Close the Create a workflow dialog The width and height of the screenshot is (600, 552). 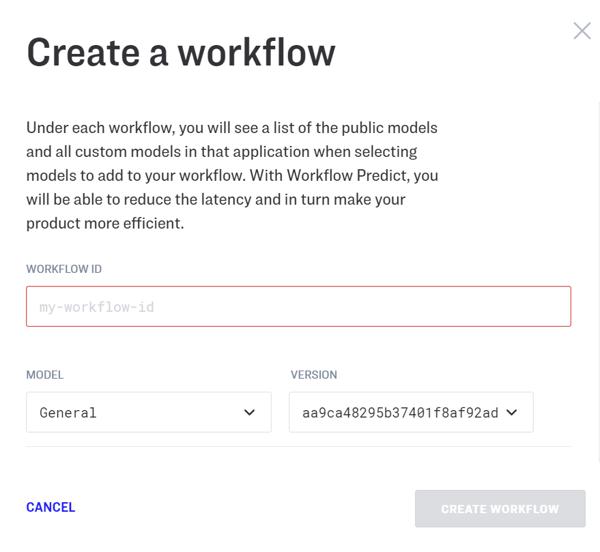click(x=582, y=31)
